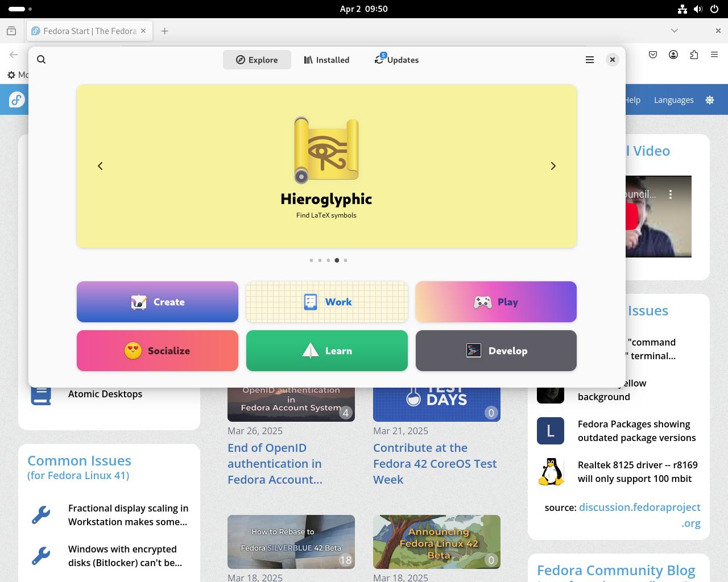
Task: Open How to Rebase to Silverblue thumbnail
Action: coord(291,542)
